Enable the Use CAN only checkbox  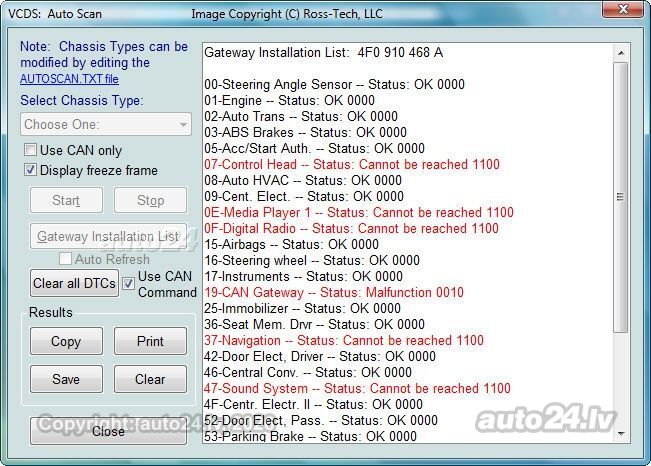pyautogui.click(x=30, y=150)
